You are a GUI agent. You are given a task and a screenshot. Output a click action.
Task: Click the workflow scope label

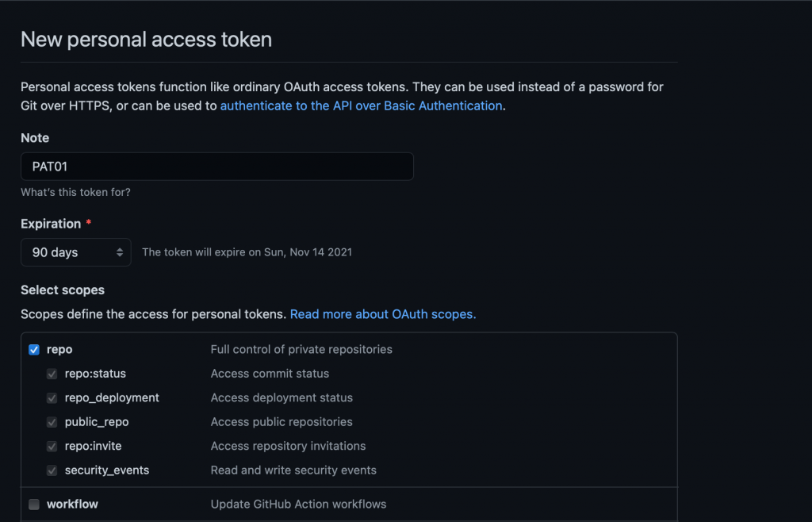(72, 504)
